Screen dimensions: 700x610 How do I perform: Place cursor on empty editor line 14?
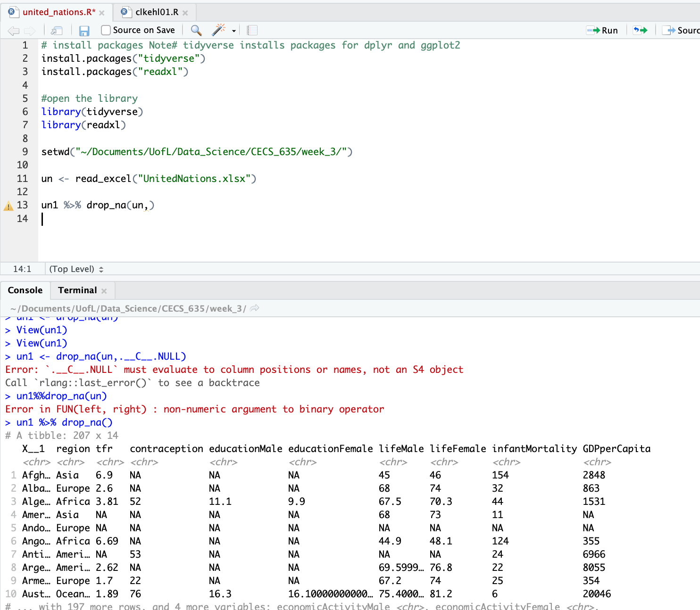pyautogui.click(x=368, y=219)
